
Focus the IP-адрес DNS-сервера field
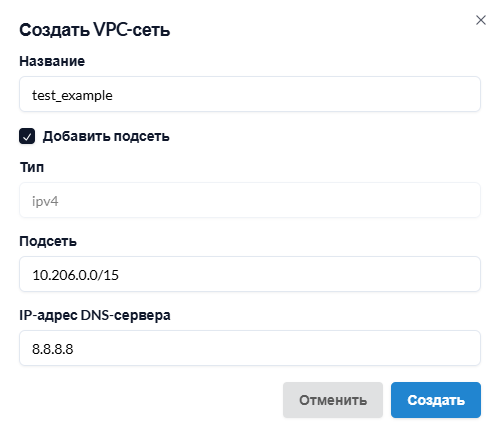pyautogui.click(x=250, y=348)
